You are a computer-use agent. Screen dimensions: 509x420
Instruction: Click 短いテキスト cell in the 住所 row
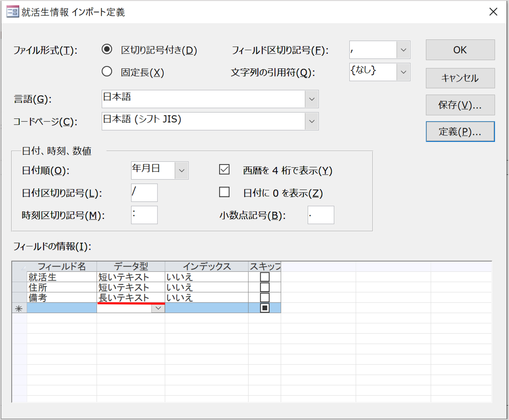(x=131, y=287)
